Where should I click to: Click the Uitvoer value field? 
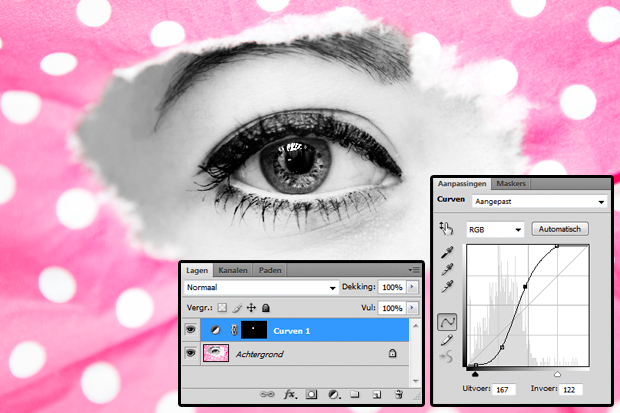tap(503, 390)
